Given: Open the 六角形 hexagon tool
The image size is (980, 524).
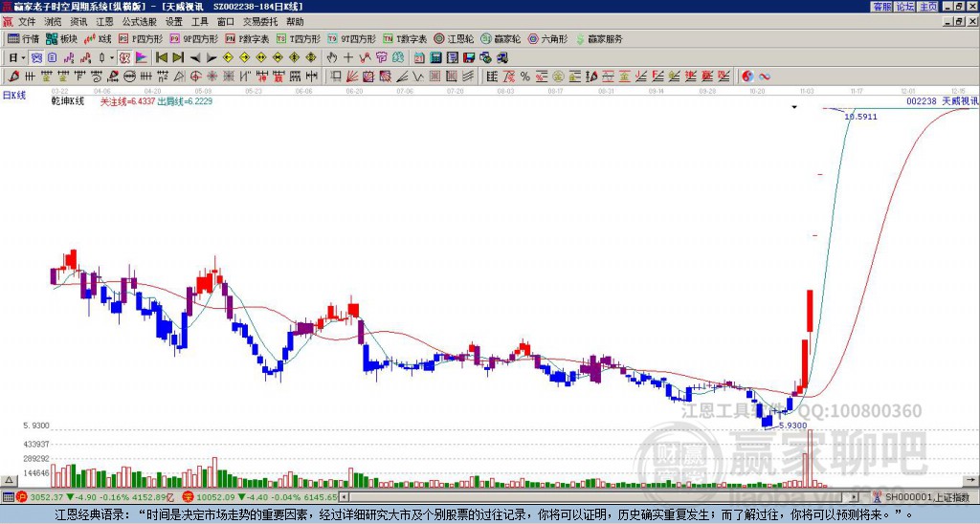Looking at the screenshot, I should pos(547,38).
